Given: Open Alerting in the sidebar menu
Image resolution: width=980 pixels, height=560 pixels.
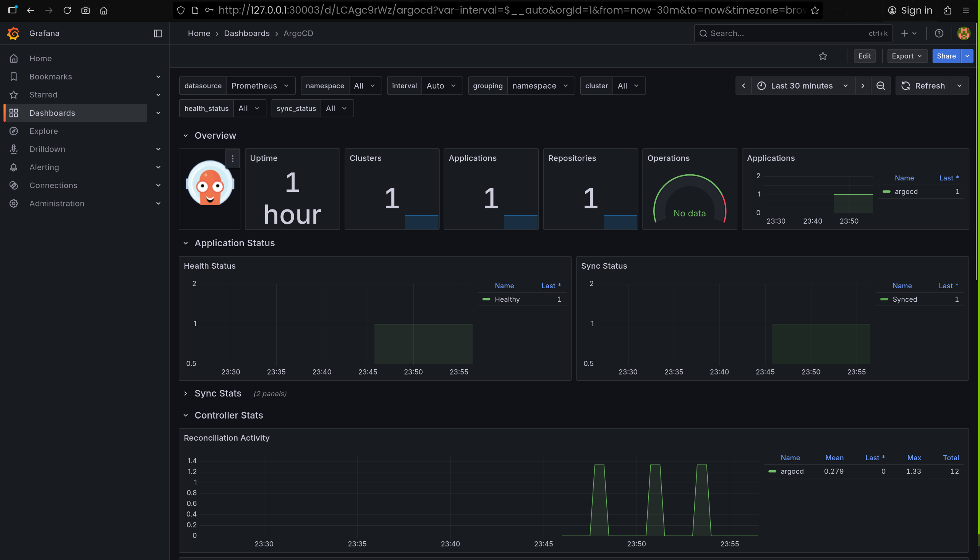Looking at the screenshot, I should [44, 167].
